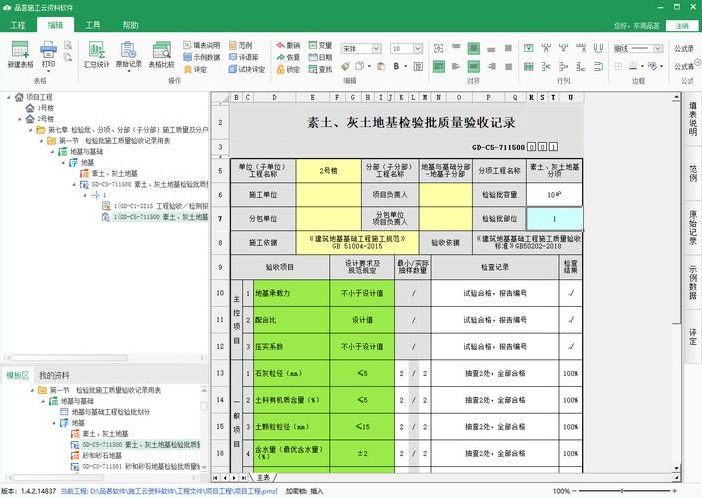The image size is (702, 498).
Task: Open the font size 10 dropdown
Action: click(418, 48)
